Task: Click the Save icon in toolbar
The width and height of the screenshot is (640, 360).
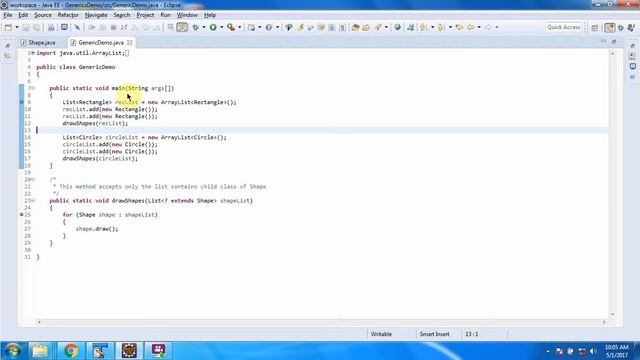Action: [x=26, y=27]
